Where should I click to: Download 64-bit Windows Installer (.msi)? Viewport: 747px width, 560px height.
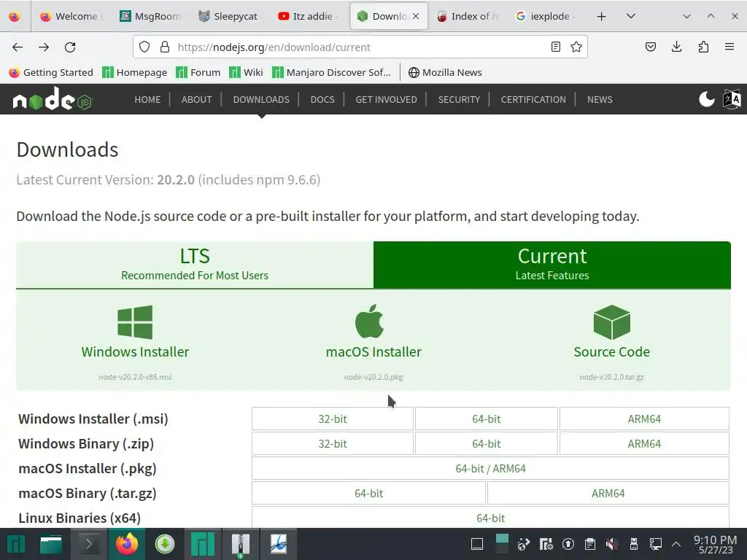(x=487, y=419)
